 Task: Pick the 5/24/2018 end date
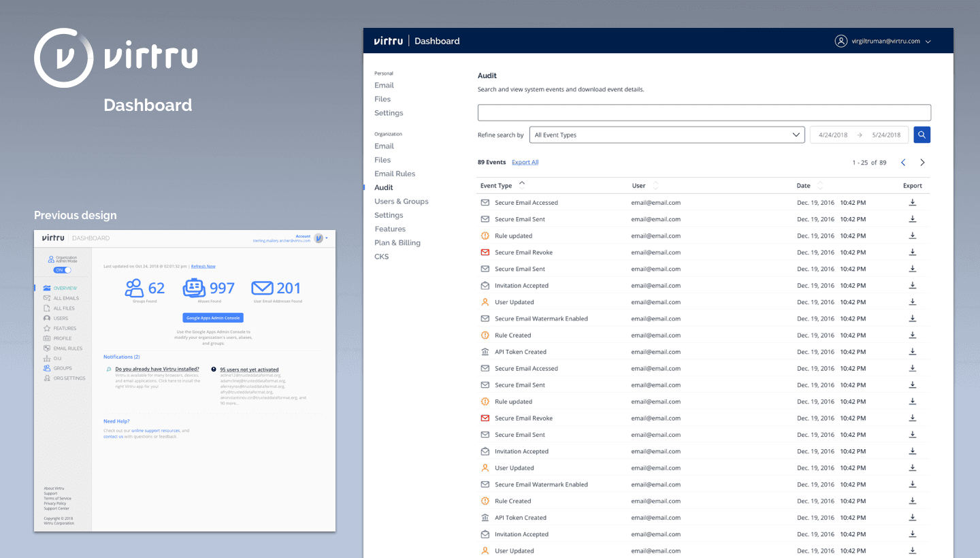pos(886,135)
